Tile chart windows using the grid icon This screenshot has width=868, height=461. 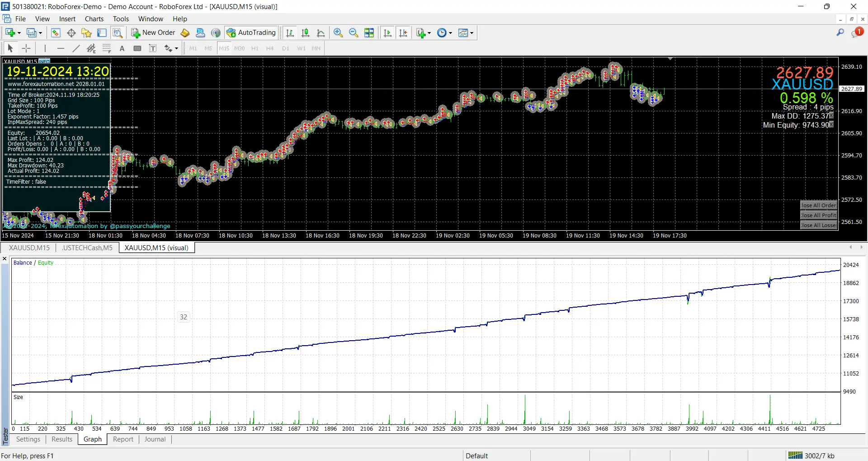click(x=369, y=33)
